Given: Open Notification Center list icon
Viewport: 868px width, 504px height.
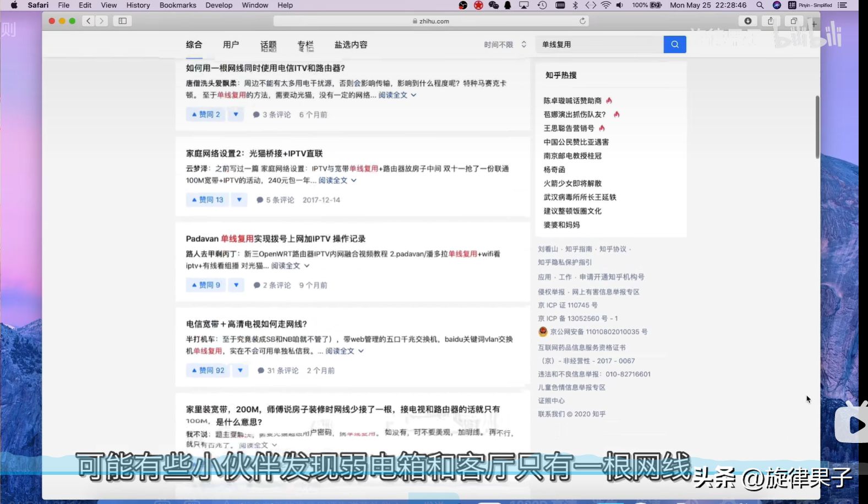Looking at the screenshot, I should pyautogui.click(x=842, y=5).
